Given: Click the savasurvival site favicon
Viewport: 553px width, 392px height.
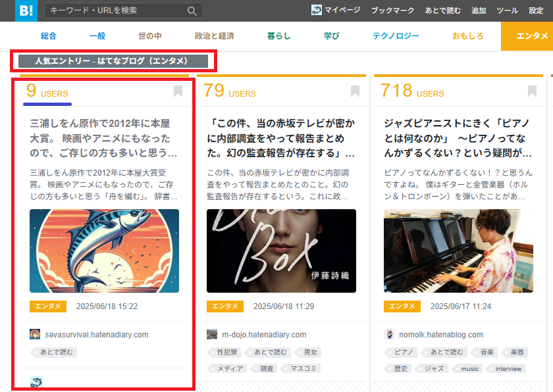Looking at the screenshot, I should [34, 334].
